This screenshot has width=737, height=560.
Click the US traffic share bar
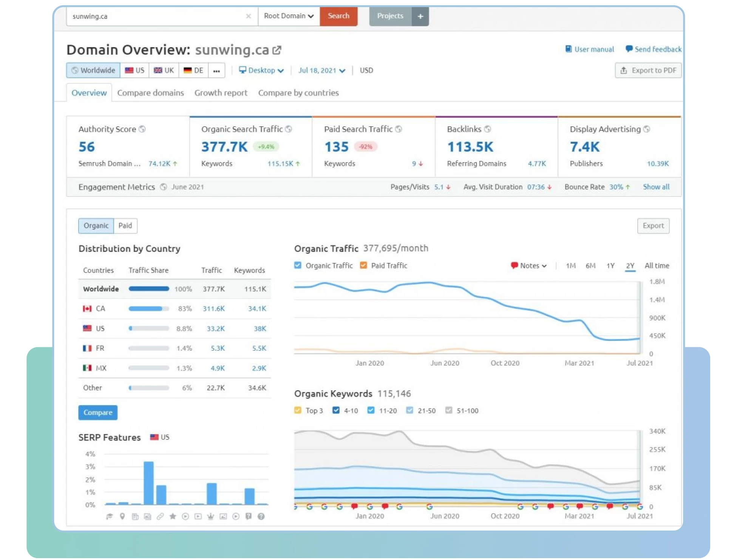pyautogui.click(x=149, y=328)
